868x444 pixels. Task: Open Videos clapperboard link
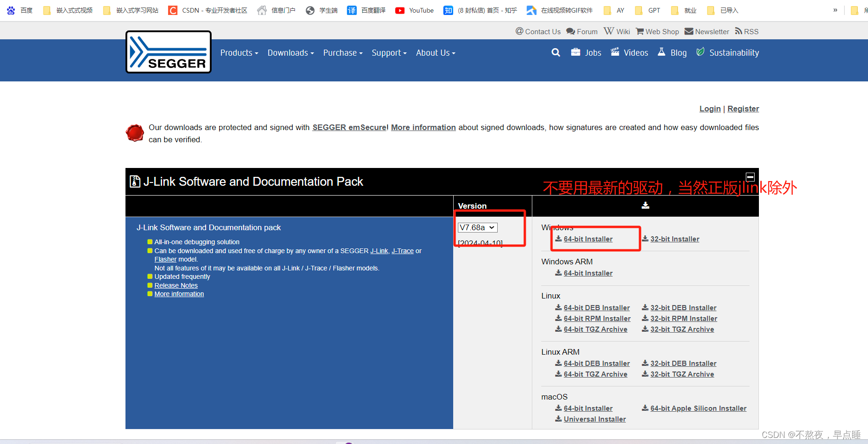click(x=629, y=52)
